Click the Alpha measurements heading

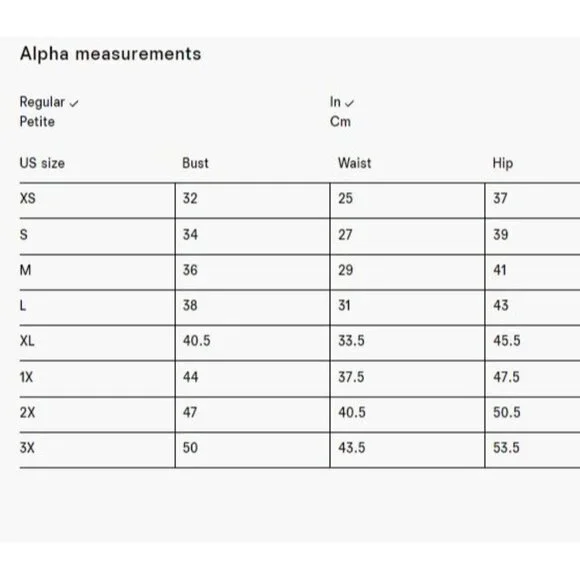coord(111,54)
